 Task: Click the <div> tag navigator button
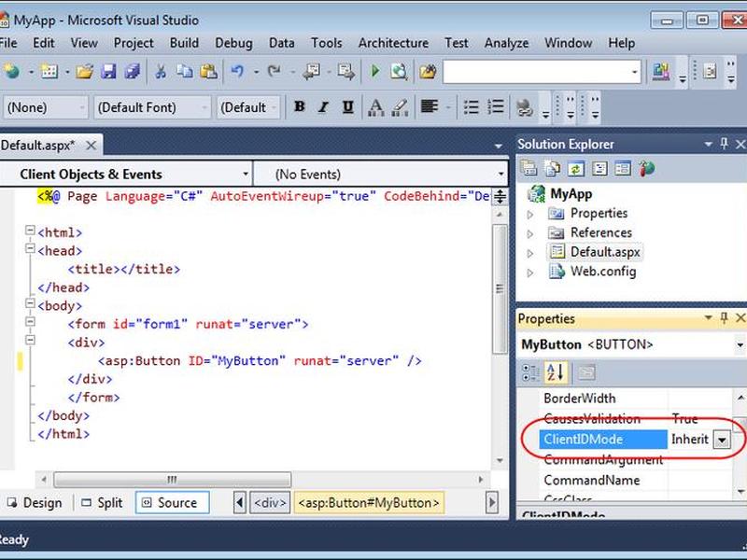coord(270,503)
